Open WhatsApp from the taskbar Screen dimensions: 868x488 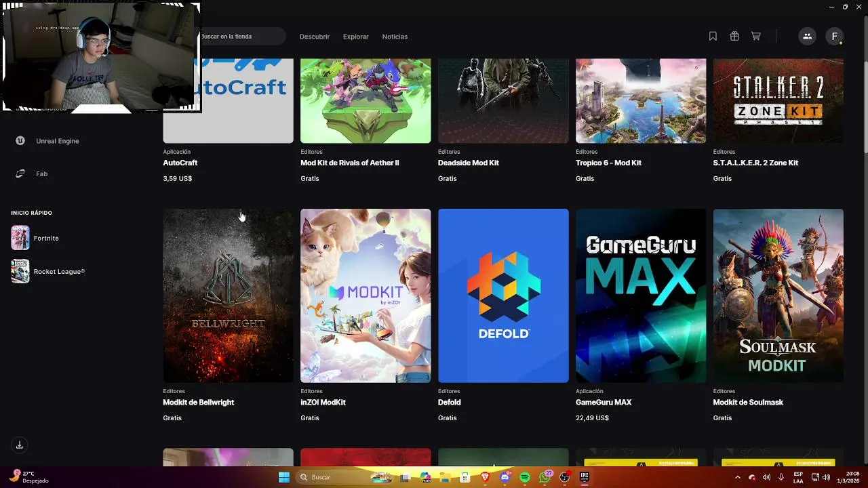click(x=545, y=477)
